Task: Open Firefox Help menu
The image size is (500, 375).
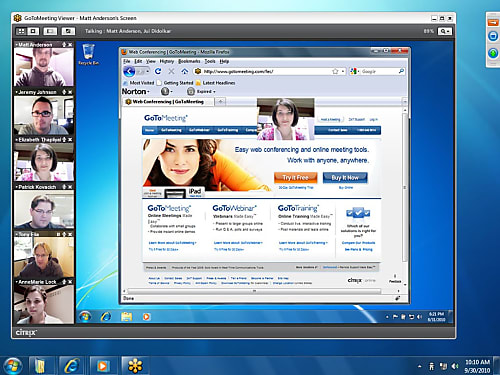Action: pos(224,61)
